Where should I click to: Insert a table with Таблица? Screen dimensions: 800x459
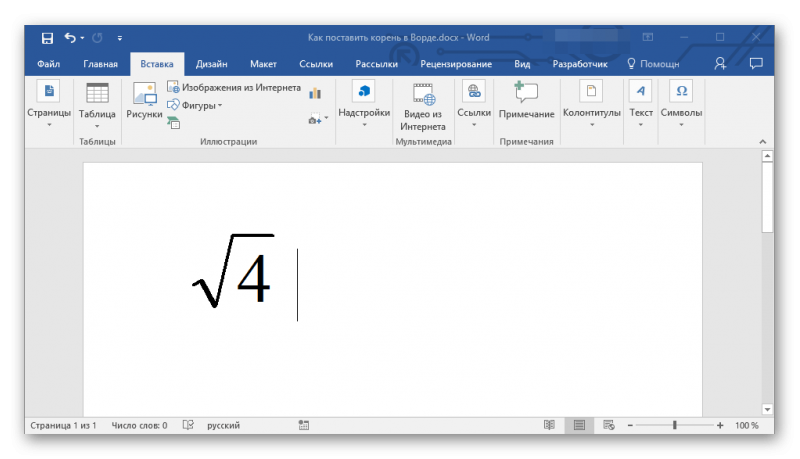[97, 105]
